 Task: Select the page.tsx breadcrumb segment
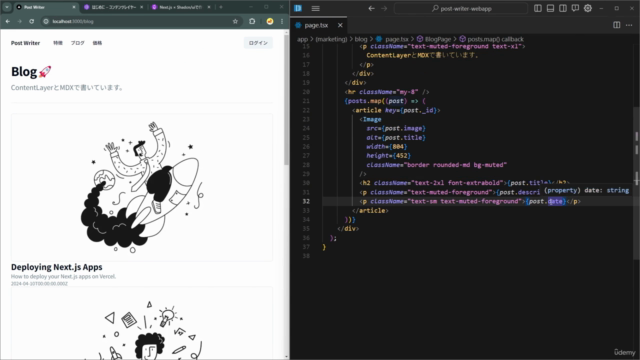pos(392,39)
